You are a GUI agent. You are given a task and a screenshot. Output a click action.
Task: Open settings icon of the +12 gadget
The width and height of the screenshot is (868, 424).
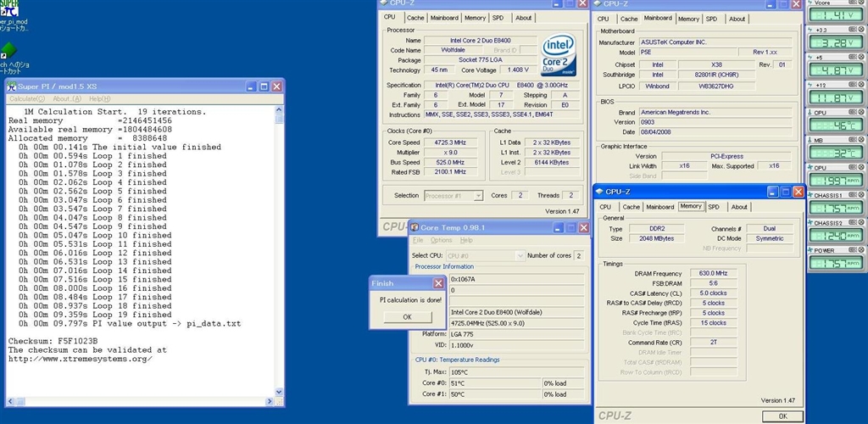click(852, 85)
